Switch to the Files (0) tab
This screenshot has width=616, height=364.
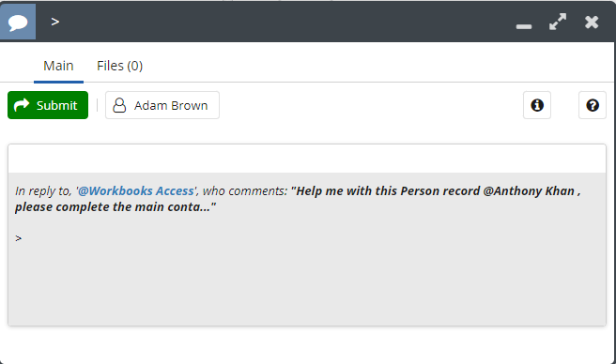120,66
